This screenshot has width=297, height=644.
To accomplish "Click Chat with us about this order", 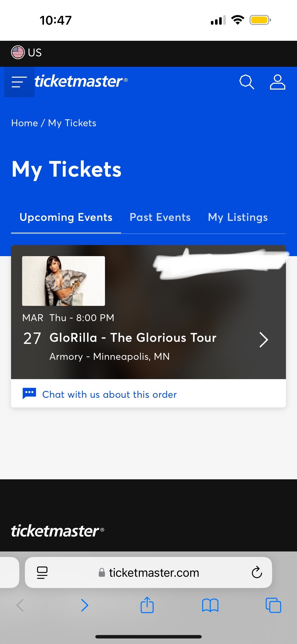I will coord(110,395).
